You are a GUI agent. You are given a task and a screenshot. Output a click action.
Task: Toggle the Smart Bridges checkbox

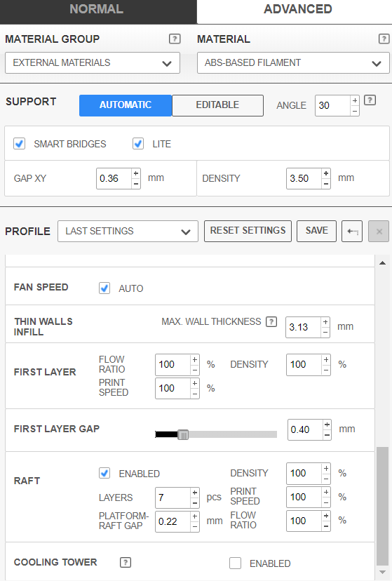19,144
